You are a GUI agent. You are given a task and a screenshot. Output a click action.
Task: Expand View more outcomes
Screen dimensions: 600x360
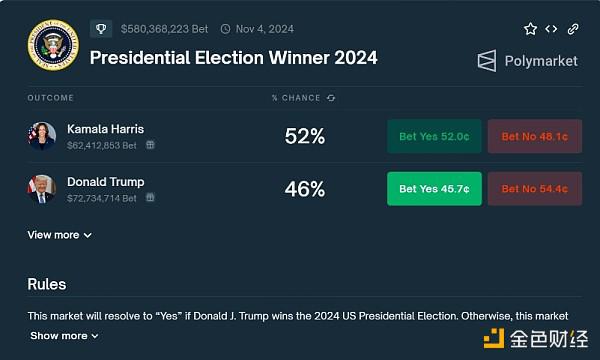point(59,235)
